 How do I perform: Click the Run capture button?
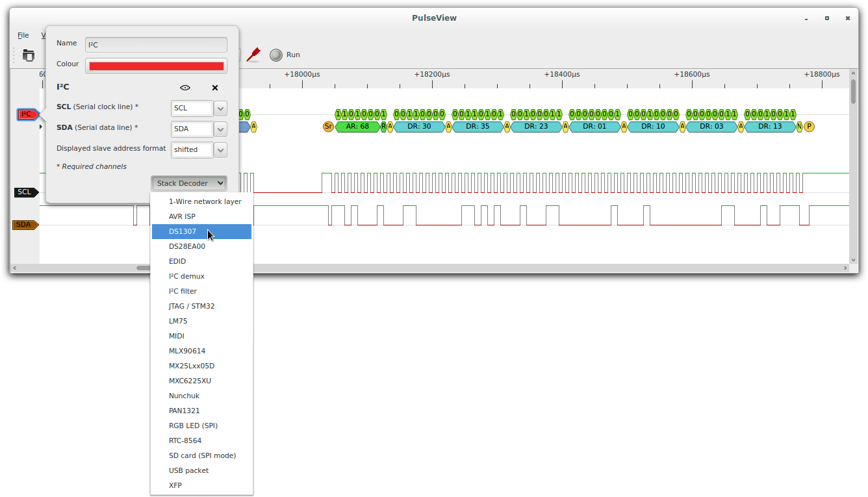coord(285,55)
